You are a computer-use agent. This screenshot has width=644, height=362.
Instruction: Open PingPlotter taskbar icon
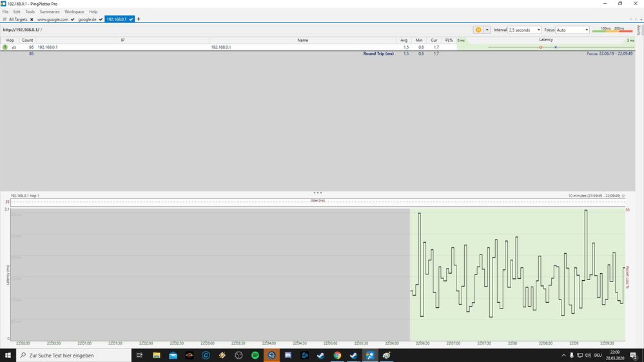coord(370,355)
